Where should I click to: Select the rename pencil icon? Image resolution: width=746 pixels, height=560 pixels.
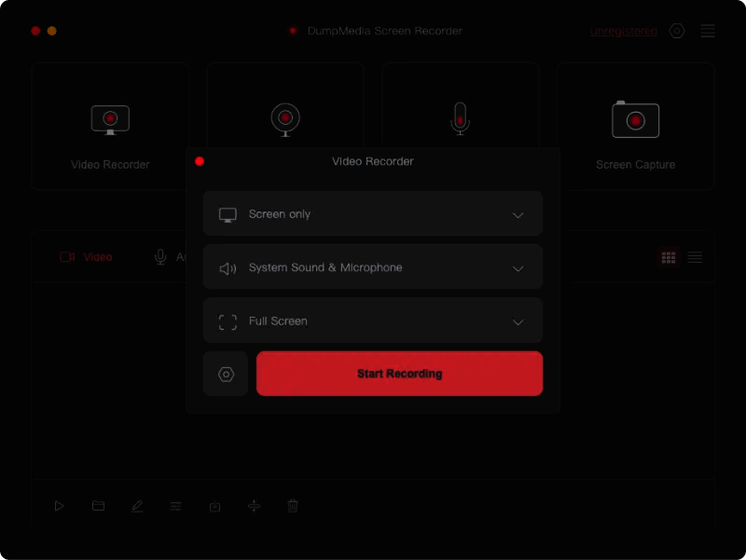click(x=137, y=506)
